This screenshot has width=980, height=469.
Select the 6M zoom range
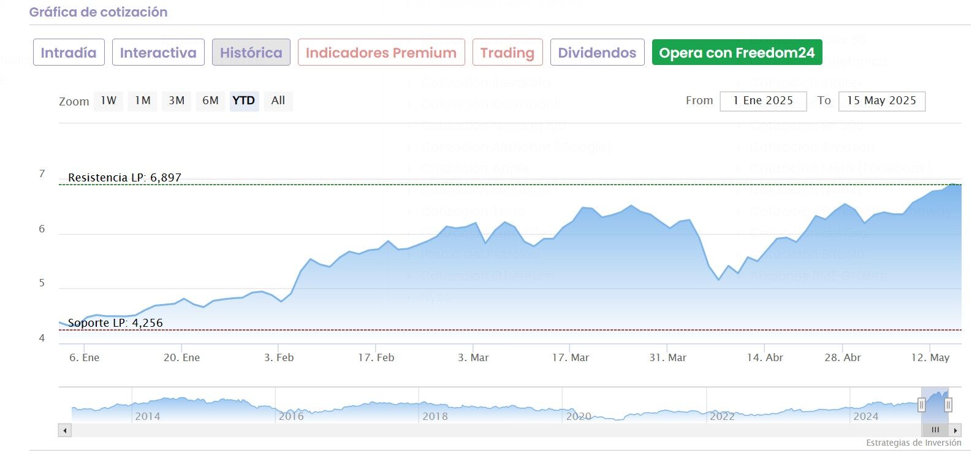(210, 101)
